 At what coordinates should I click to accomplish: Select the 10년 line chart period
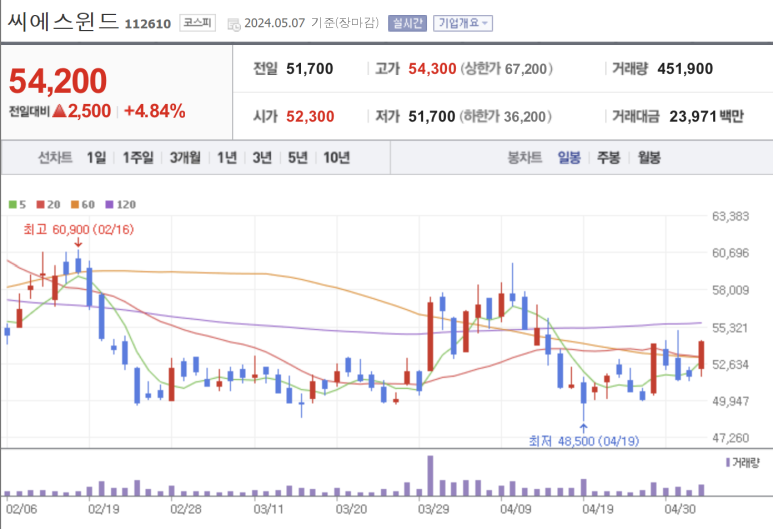(x=337, y=158)
